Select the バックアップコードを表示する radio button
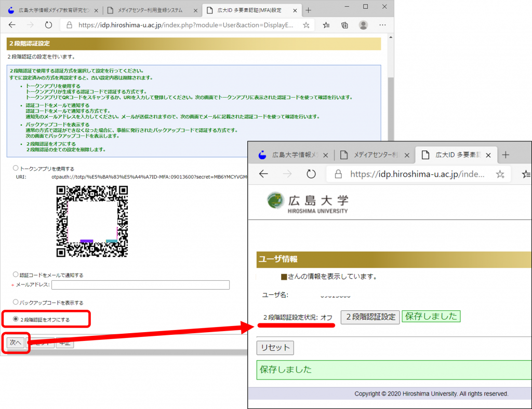The height and width of the screenshot is (409, 532). point(16,302)
